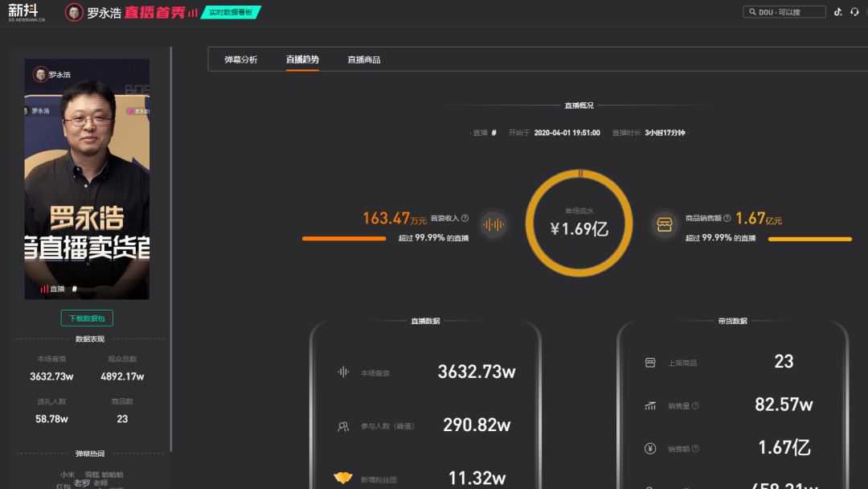868x489 pixels.
Task: Open the 新抖 logo home link
Action: coord(26,12)
